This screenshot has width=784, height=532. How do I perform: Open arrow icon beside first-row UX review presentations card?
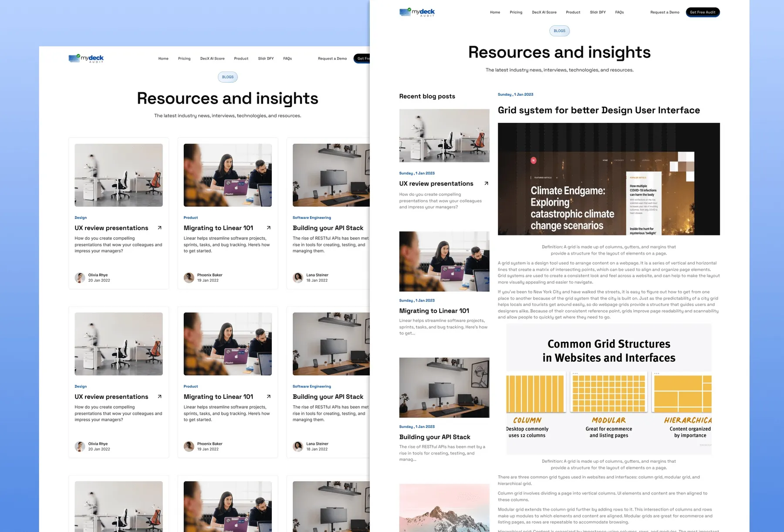coord(159,228)
